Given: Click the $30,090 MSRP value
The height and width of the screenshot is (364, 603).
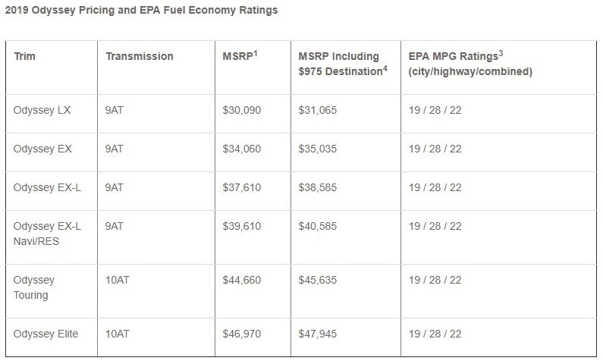Looking at the screenshot, I should pyautogui.click(x=241, y=110).
